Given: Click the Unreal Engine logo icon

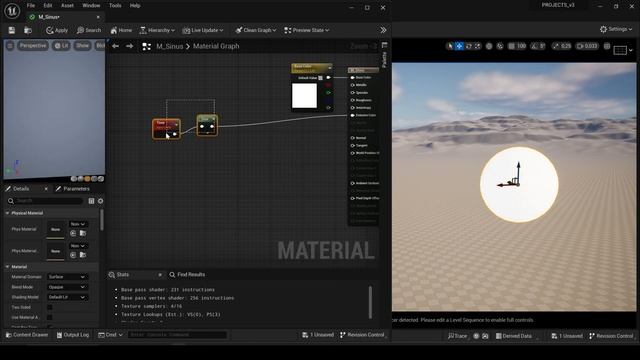Looking at the screenshot, I should [x=12, y=11].
